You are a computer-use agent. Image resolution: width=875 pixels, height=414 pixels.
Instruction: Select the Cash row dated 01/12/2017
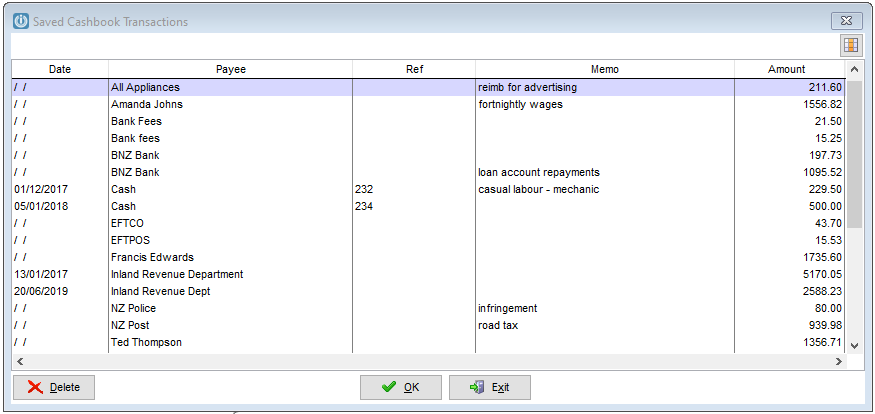coord(429,189)
